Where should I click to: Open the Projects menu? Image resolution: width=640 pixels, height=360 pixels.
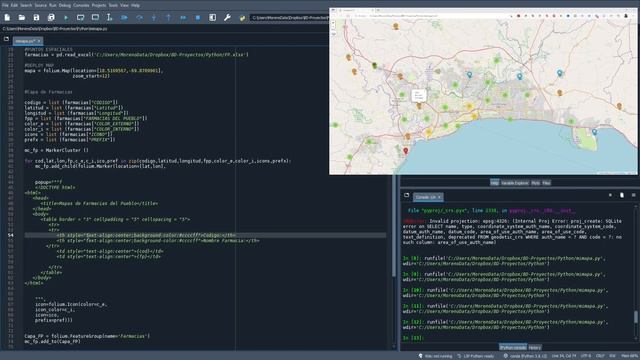click(99, 5)
